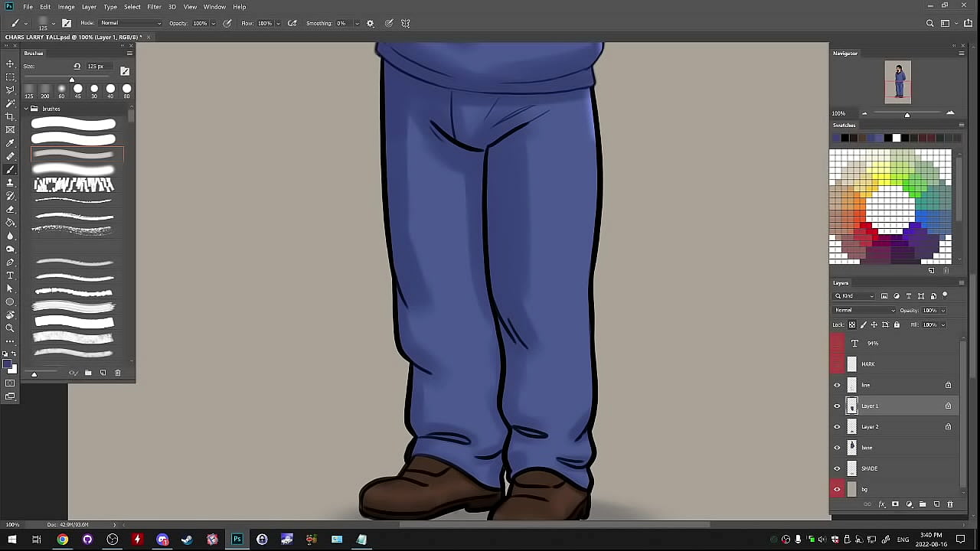Choose the Horizontal Type tool

coord(10,275)
